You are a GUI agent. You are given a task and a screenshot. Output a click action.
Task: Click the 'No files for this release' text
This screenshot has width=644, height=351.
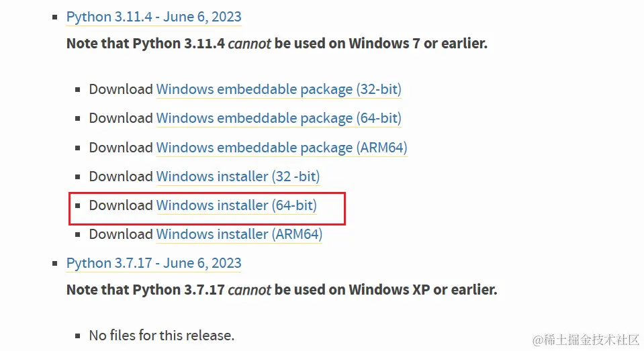162,335
